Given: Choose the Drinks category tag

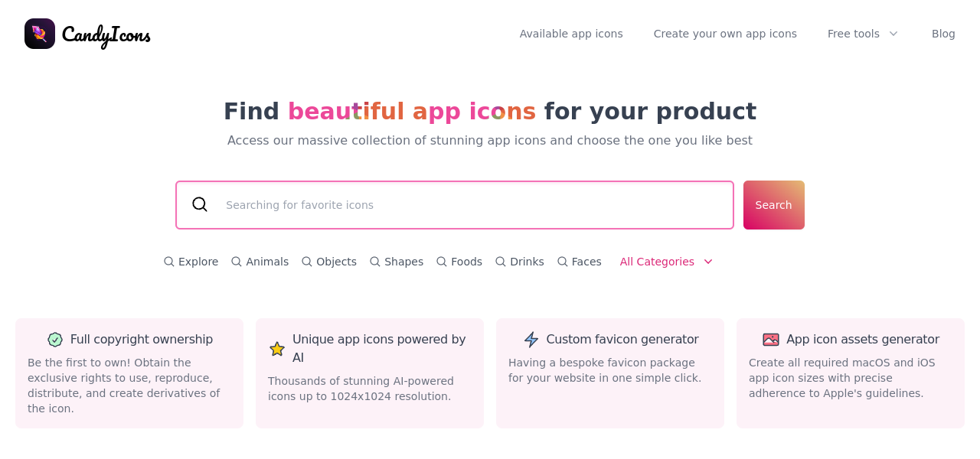Looking at the screenshot, I should tap(527, 262).
